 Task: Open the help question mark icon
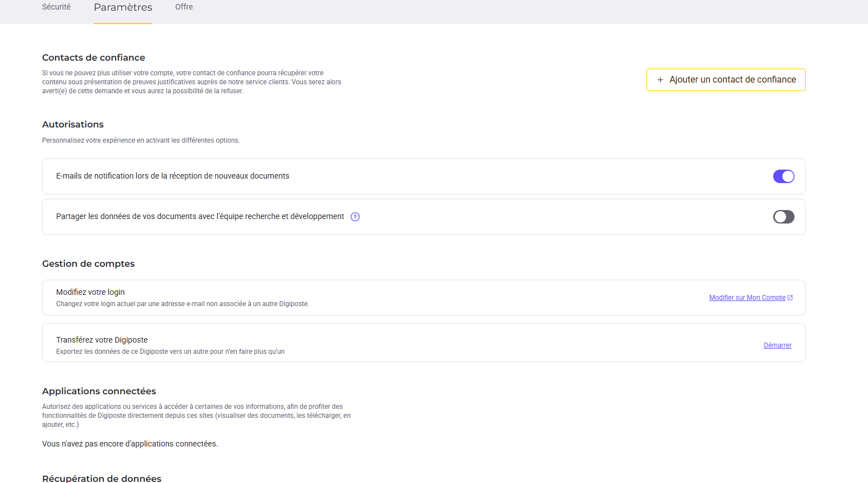pos(355,217)
